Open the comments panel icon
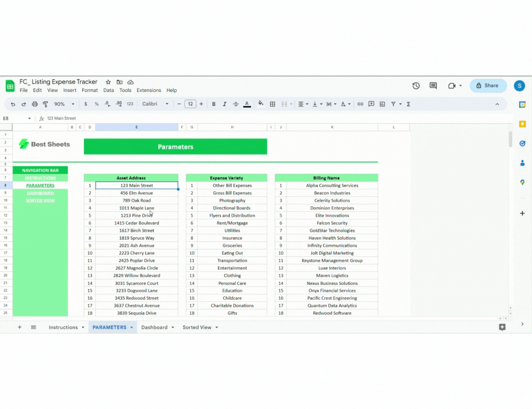 click(433, 86)
